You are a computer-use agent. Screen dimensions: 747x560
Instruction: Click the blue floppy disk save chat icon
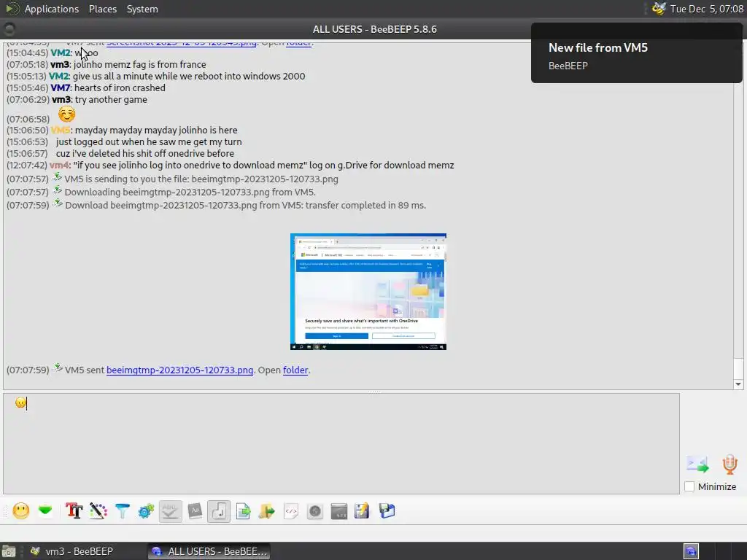(x=387, y=511)
